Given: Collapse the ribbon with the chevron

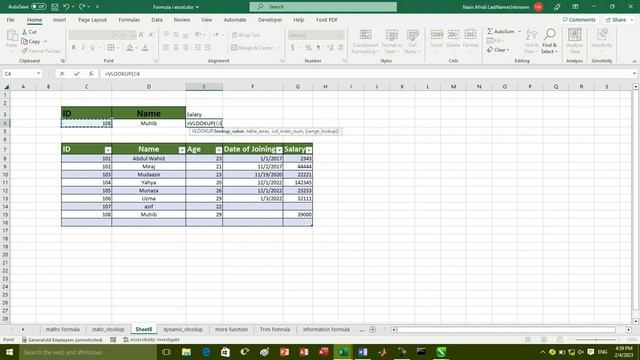Looking at the screenshot, I should (634, 61).
